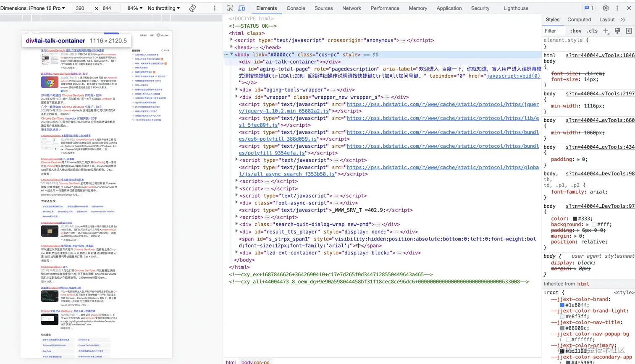Viewport: 635px width, 364px height.
Task: Open the Computed styles tab
Action: (579, 19)
